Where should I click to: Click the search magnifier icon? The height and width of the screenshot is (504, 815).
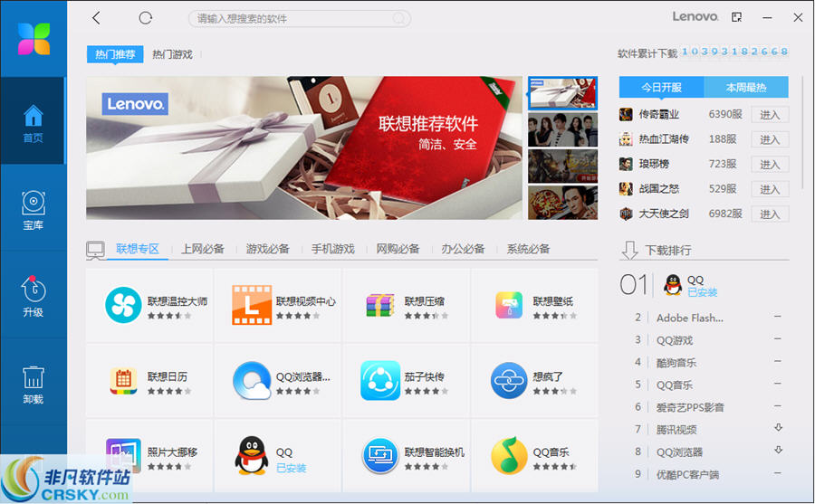click(x=398, y=19)
